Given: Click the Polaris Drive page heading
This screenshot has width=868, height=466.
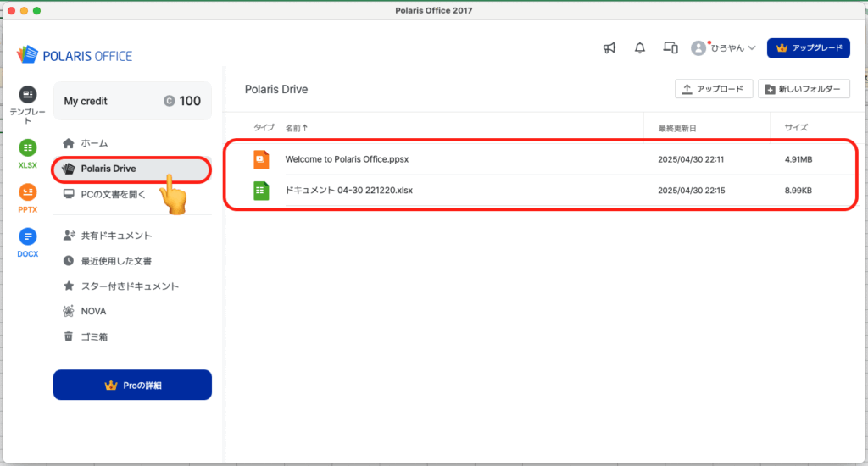Looking at the screenshot, I should tap(276, 90).
